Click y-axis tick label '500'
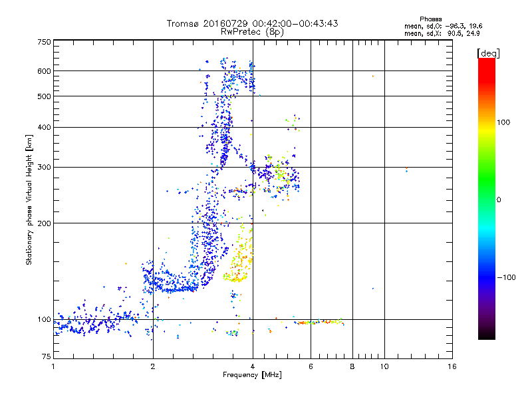This screenshot has height=399, width=532. pyautogui.click(x=44, y=96)
